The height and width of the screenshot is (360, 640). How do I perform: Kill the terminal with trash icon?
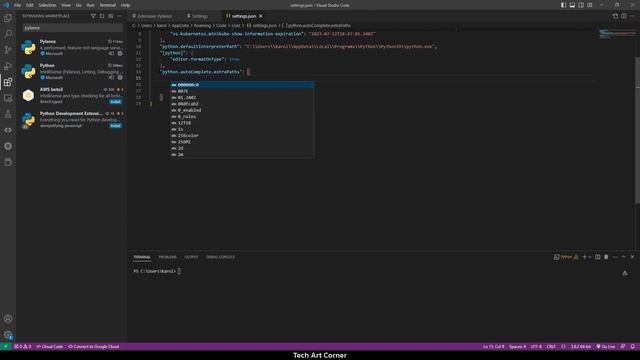606,257
